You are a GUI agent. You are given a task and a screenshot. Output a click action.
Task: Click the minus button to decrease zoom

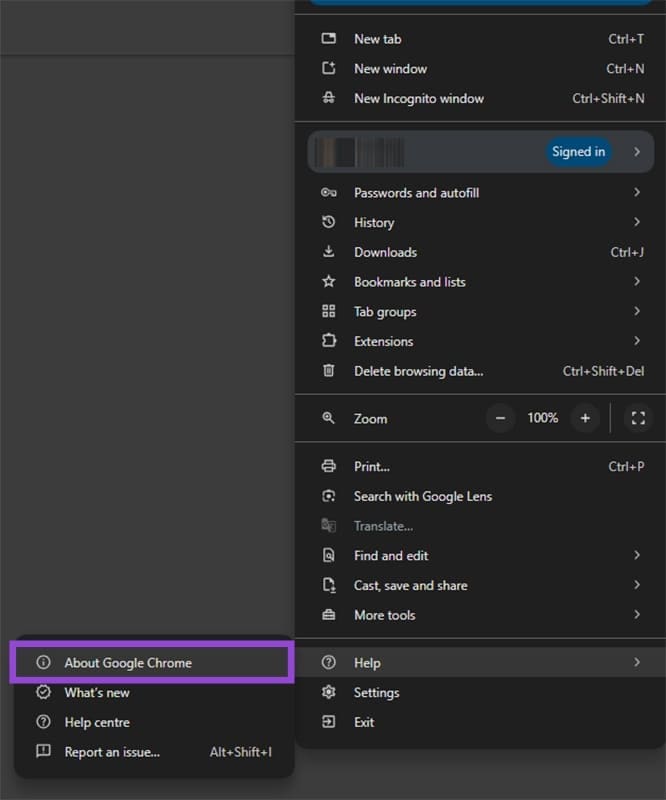click(500, 418)
